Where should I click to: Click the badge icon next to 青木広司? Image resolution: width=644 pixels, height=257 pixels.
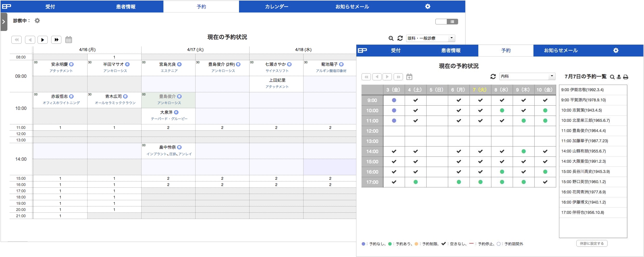pyautogui.click(x=125, y=97)
